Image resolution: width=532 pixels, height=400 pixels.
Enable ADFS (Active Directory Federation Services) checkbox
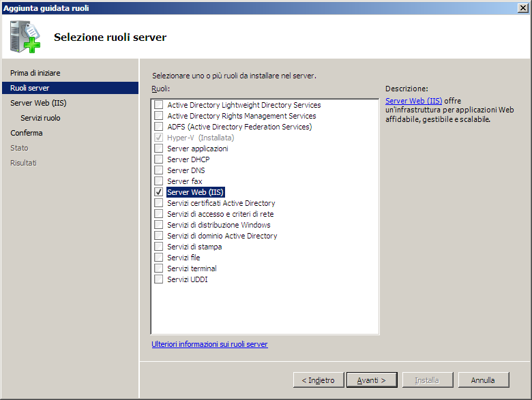tap(158, 127)
